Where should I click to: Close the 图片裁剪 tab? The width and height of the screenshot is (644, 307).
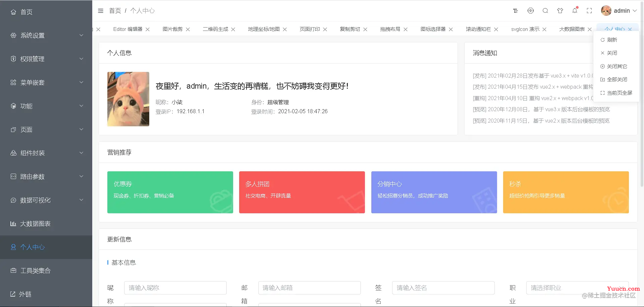click(188, 30)
